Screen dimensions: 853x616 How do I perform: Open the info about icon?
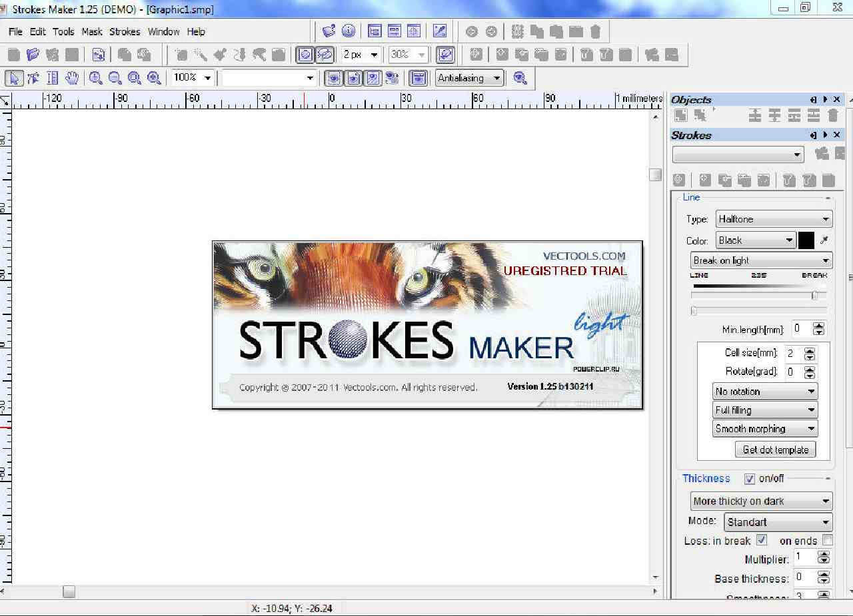349,31
